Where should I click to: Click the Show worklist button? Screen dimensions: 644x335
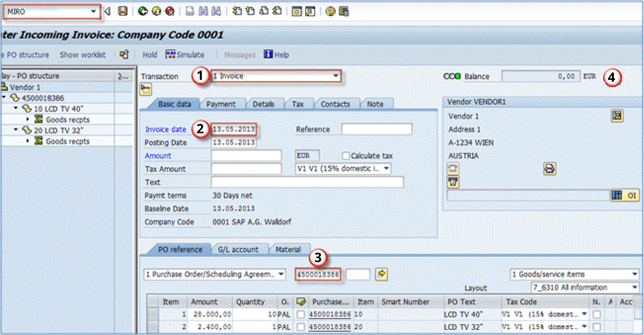point(83,55)
